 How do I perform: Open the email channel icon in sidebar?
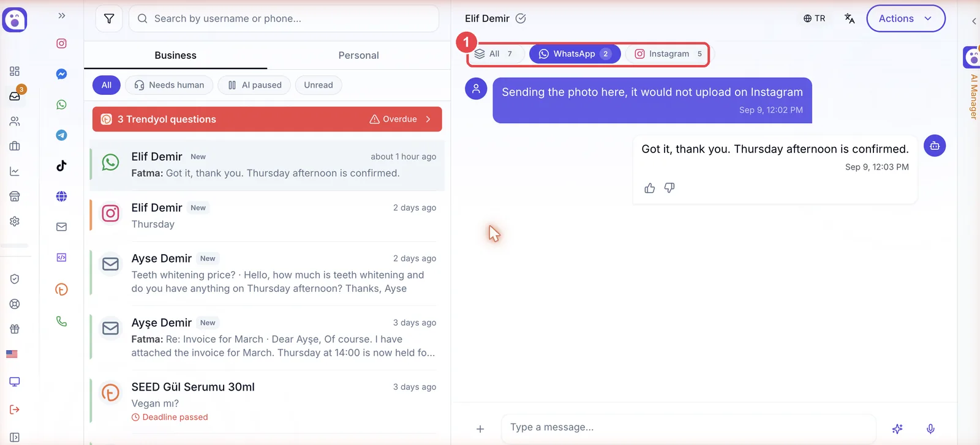pos(61,227)
